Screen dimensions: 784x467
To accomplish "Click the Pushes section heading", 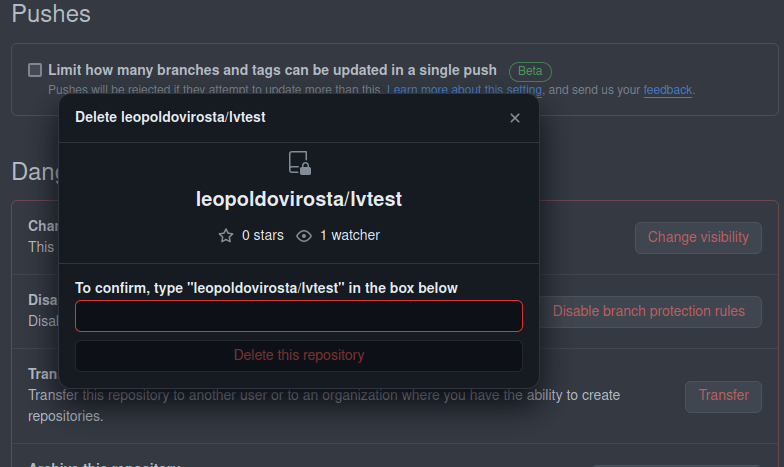I will pyautogui.click(x=51, y=14).
